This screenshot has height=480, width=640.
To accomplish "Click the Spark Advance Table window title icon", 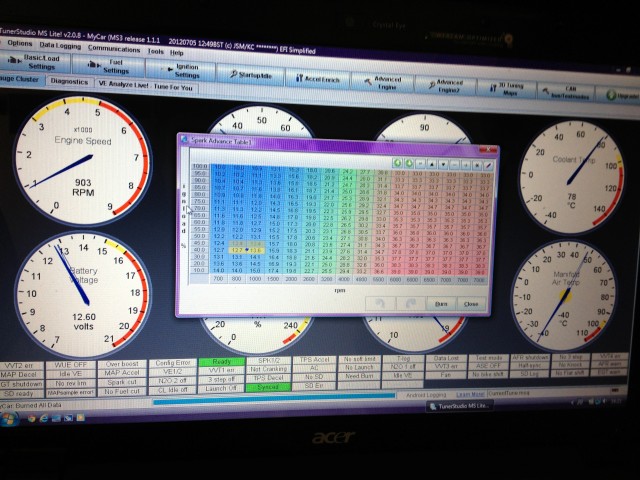I will pyautogui.click(x=184, y=139).
